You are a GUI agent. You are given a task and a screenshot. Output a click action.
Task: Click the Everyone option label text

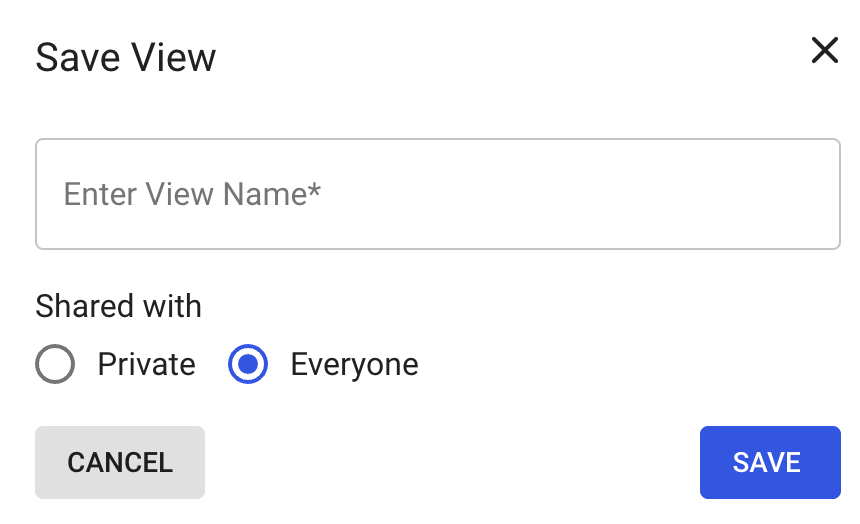point(354,364)
